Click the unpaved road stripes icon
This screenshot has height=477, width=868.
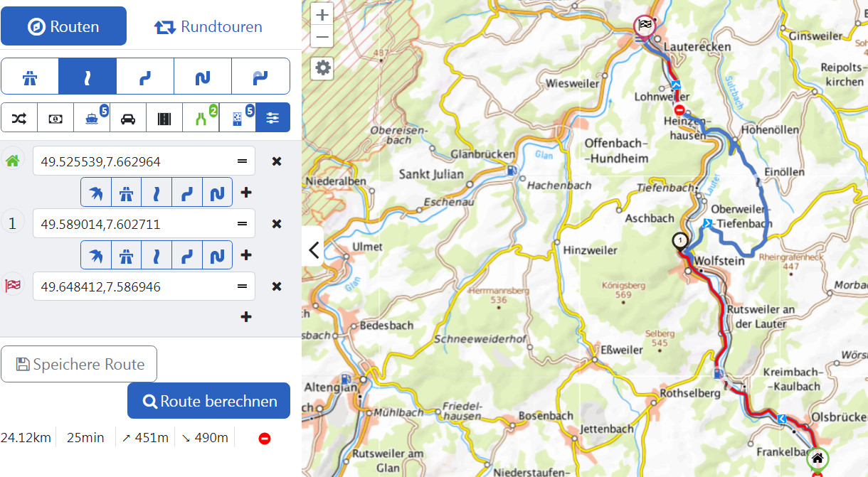[x=164, y=118]
